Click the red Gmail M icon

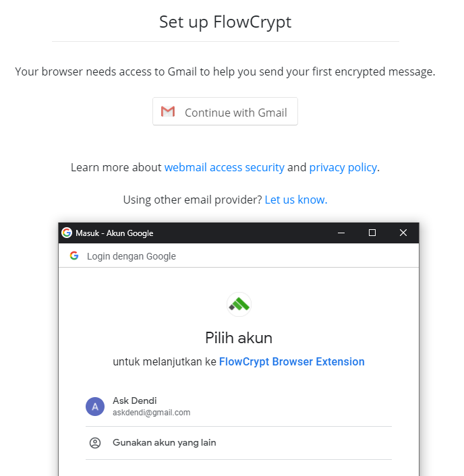pos(168,111)
